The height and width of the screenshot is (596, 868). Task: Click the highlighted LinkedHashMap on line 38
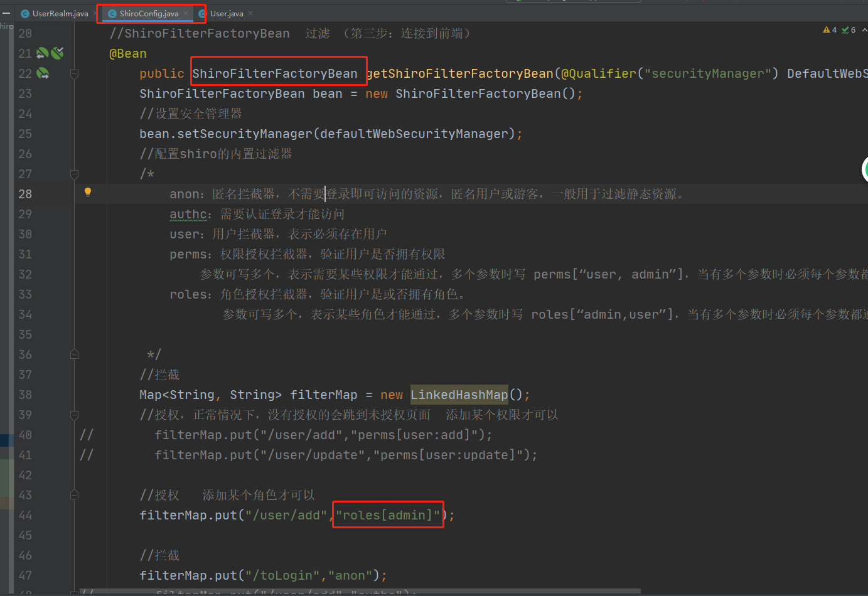[x=459, y=395]
